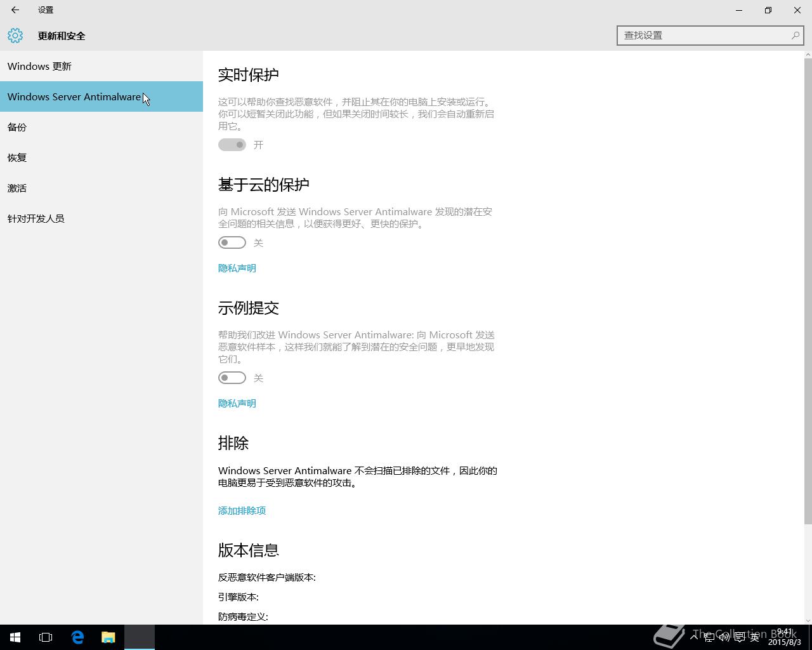This screenshot has width=812, height=650.
Task: Restore down the Settings window
Action: pos(768,10)
